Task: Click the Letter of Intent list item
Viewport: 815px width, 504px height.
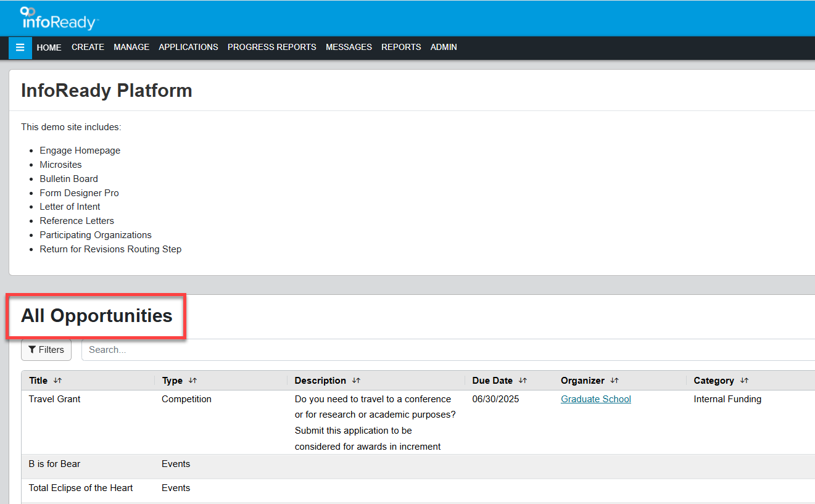Action: tap(70, 207)
